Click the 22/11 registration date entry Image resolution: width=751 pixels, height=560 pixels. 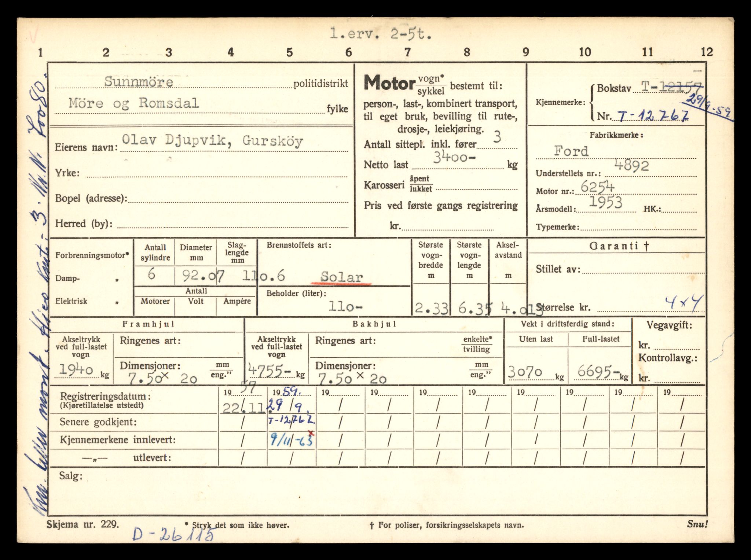tap(243, 409)
